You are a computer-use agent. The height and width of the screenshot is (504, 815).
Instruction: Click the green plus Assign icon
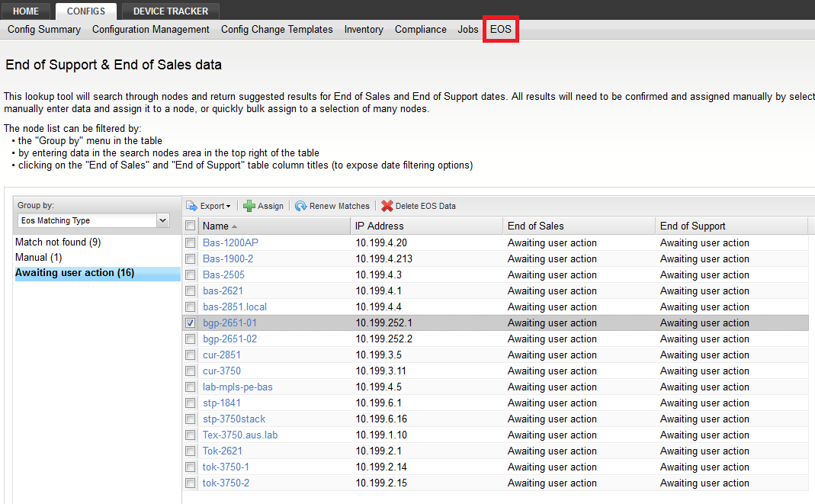pyautogui.click(x=249, y=207)
